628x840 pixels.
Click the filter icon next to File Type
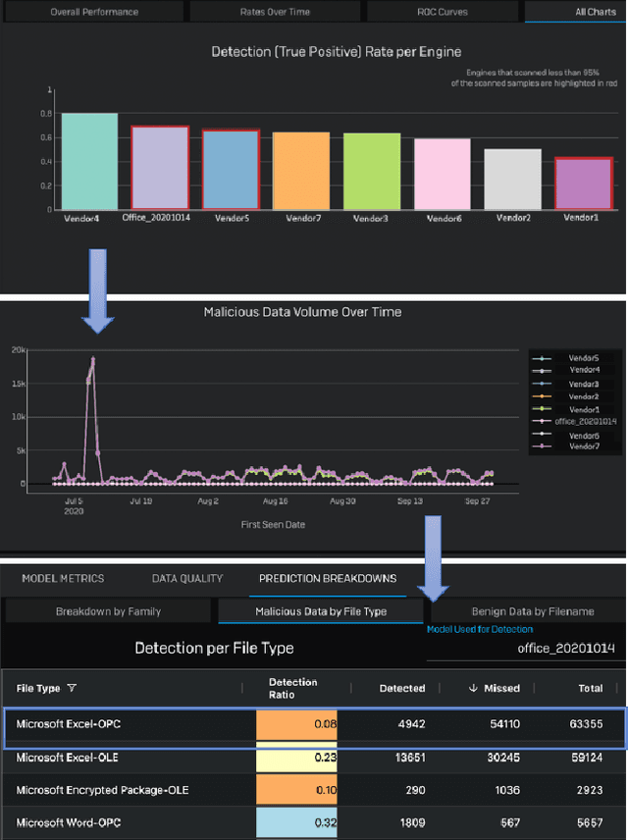coord(72,689)
